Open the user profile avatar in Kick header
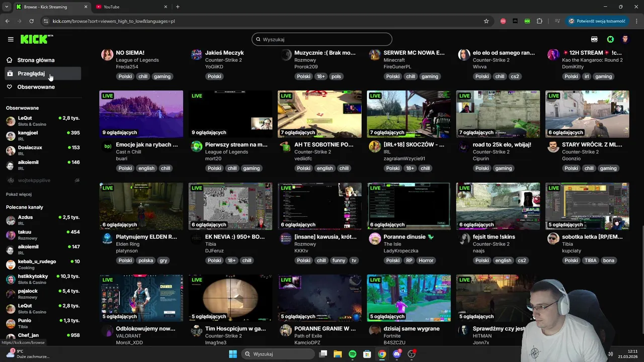 point(625,39)
